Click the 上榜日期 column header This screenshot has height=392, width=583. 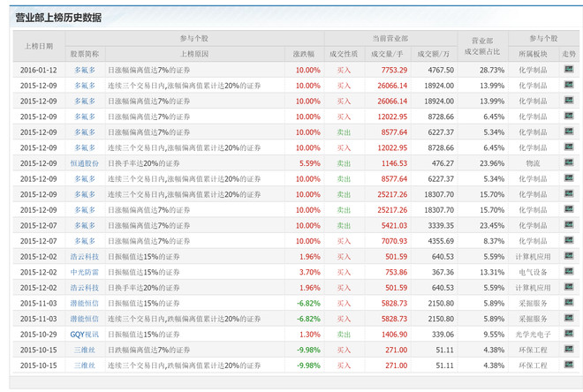39,46
